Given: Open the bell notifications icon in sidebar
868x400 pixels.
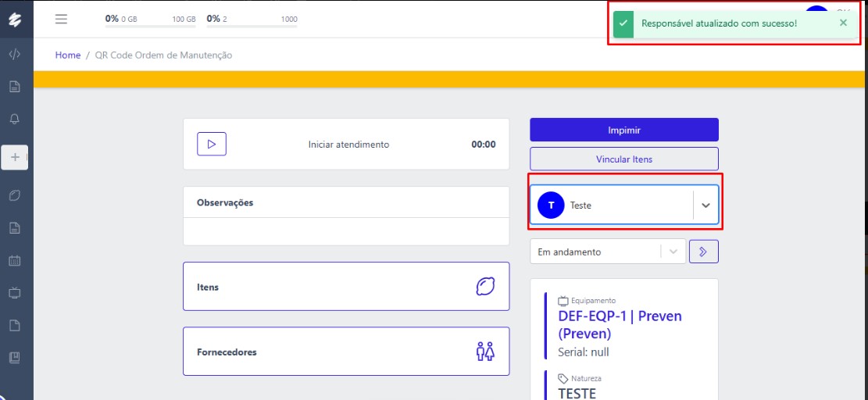Looking at the screenshot, I should tap(14, 120).
